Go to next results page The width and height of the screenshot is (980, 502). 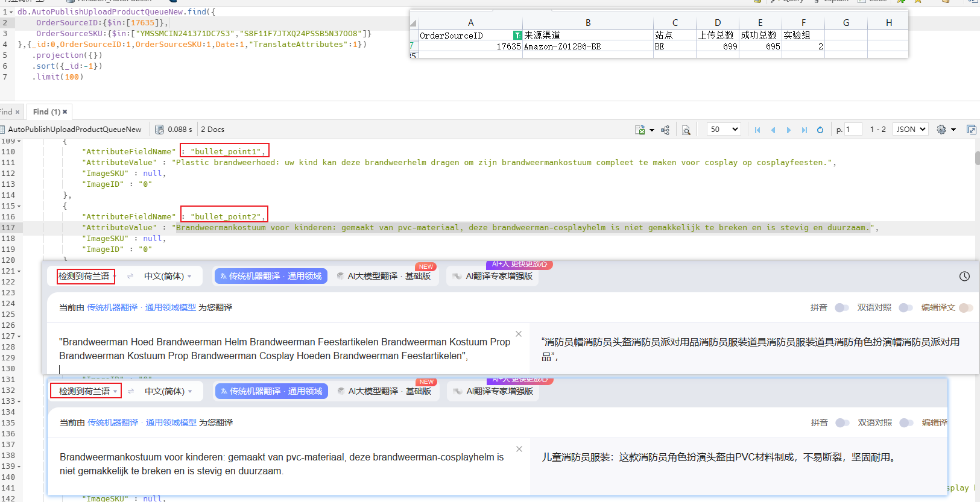(789, 130)
